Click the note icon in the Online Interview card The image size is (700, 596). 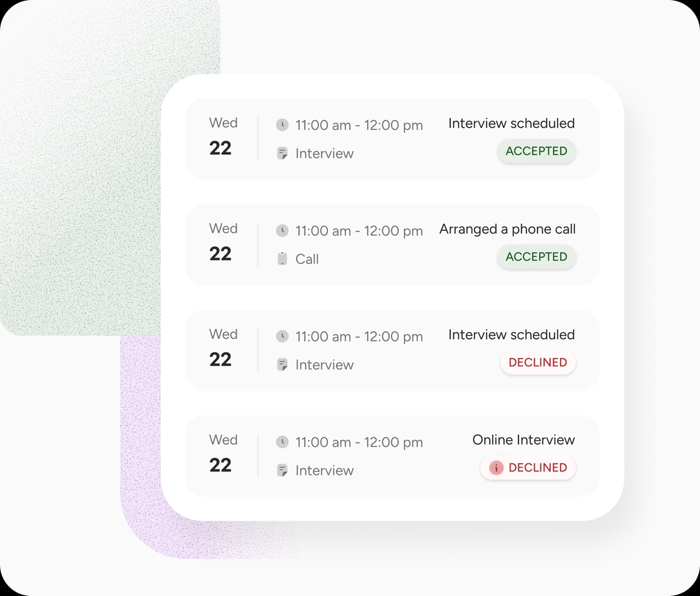[282, 470]
